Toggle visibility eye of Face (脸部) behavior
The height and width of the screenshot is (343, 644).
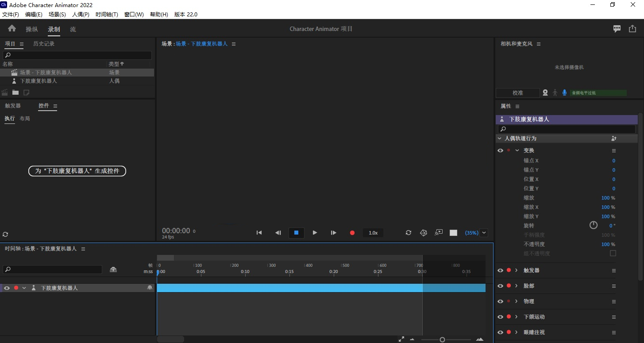pos(501,286)
